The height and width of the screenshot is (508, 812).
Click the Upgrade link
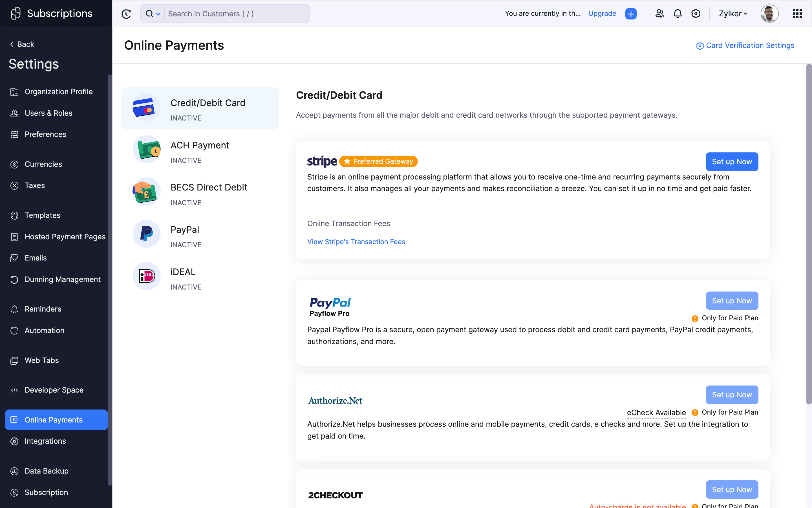(x=602, y=14)
